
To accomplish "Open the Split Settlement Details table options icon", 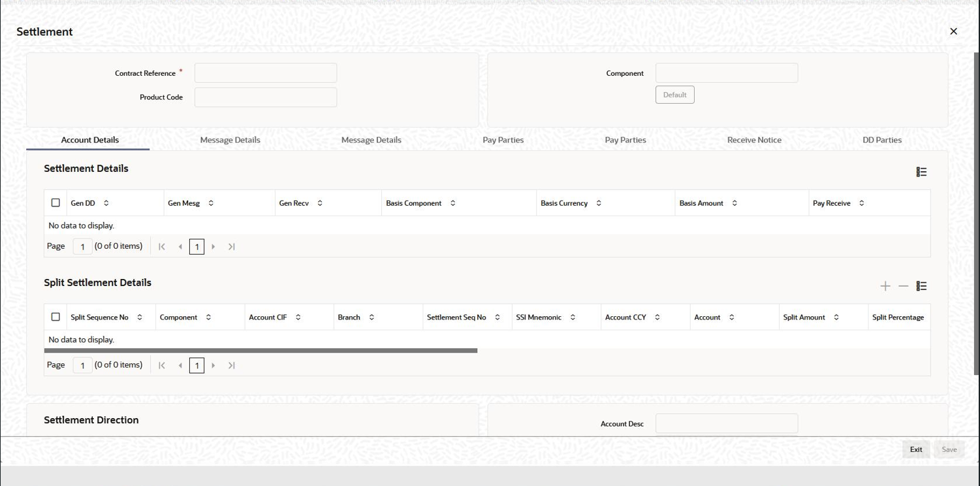I will coord(922,285).
